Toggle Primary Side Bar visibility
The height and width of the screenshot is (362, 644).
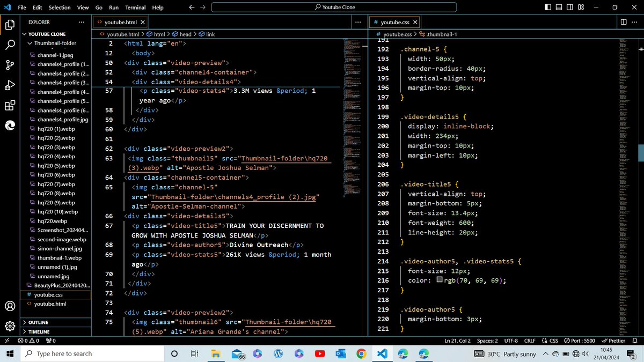point(548,8)
